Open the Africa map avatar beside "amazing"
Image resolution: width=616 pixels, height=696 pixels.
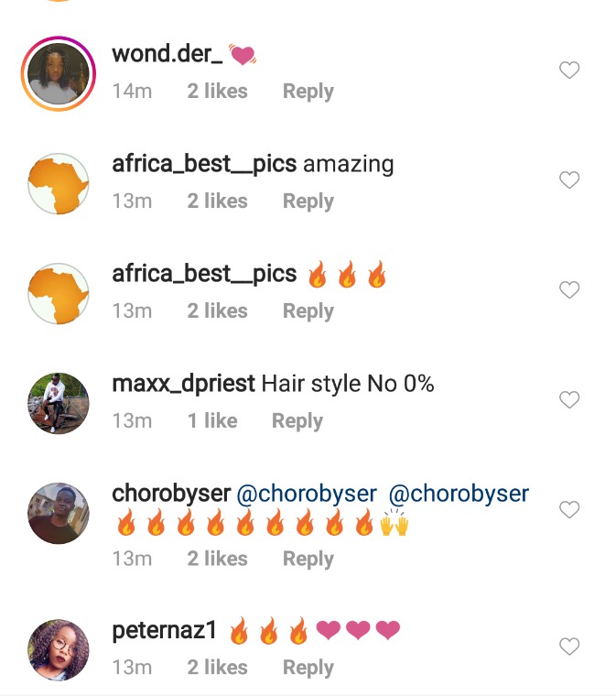(58, 184)
